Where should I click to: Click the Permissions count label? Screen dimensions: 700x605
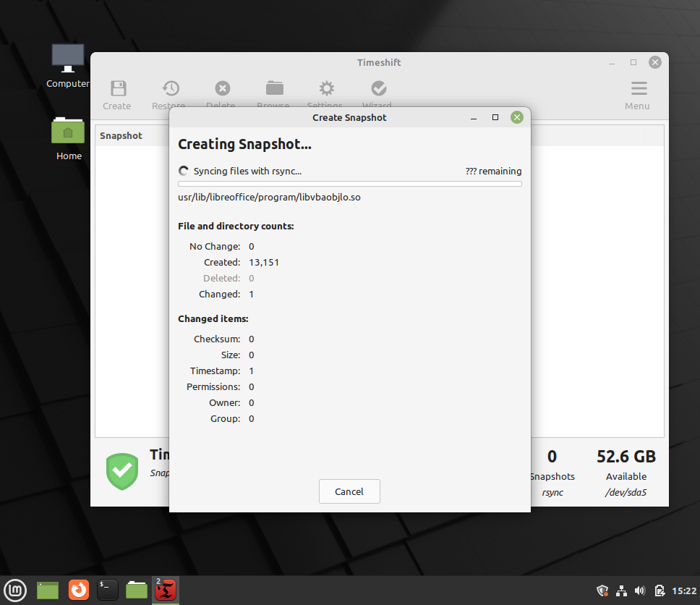click(x=213, y=387)
